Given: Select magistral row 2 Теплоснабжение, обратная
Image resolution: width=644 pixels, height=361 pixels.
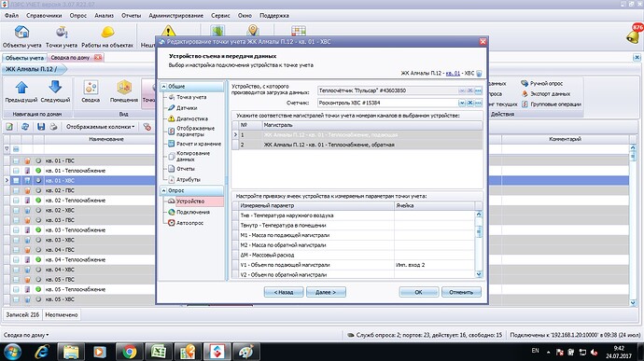Looking at the screenshot, I should click(357, 145).
